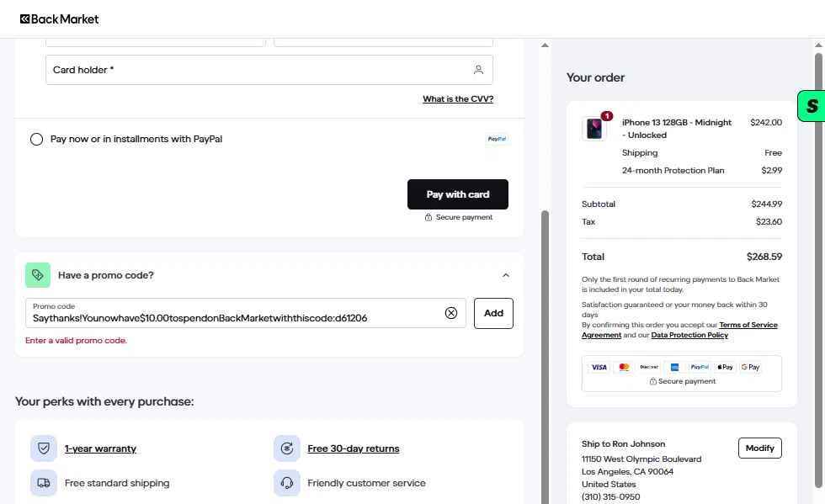The height and width of the screenshot is (504, 825).
Task: Click the main form scrollbar thumb
Action: coord(546,358)
